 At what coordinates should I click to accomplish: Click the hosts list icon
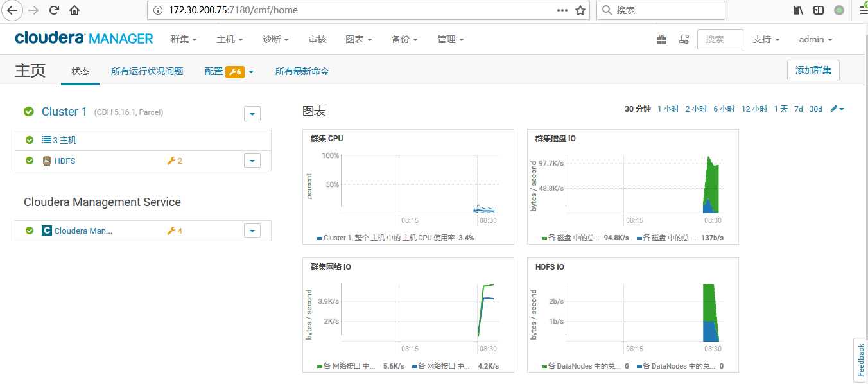[x=46, y=140]
